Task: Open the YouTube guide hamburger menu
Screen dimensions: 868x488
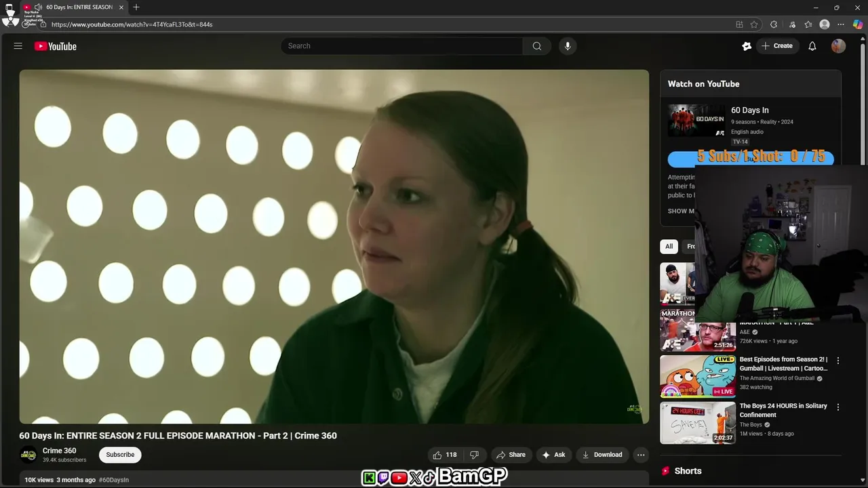Action: pos(18,46)
